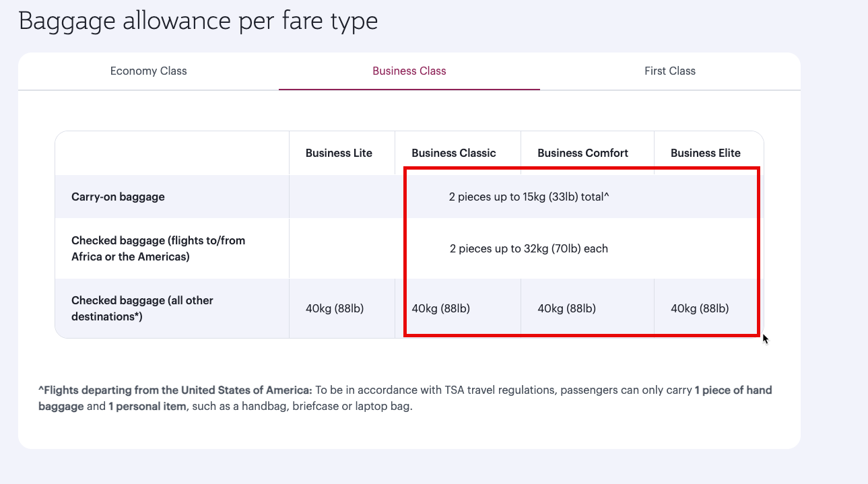
Task: Click the Business Elite column header
Action: point(705,153)
